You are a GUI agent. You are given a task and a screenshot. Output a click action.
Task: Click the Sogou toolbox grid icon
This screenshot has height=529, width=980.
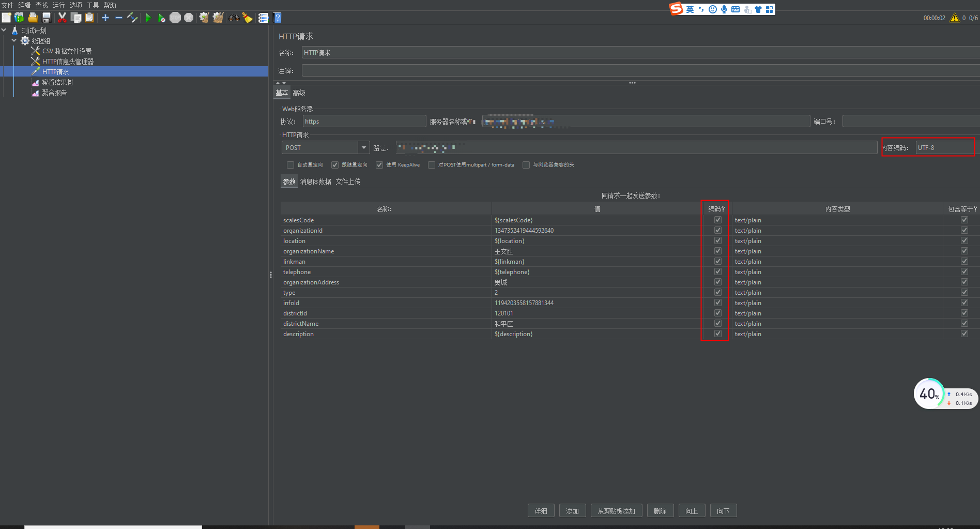[x=770, y=9]
